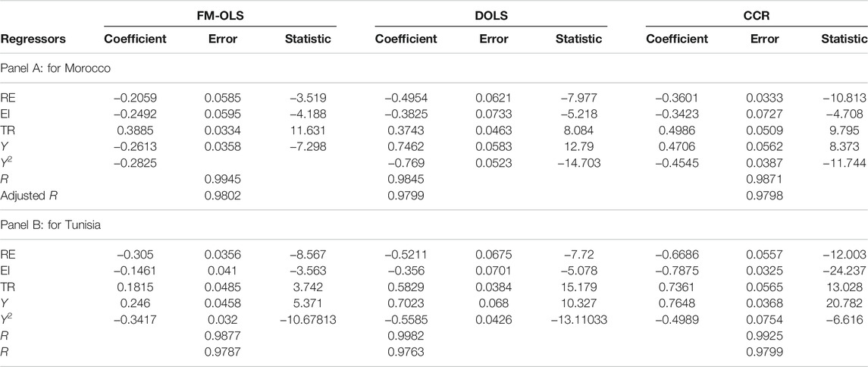Click the DOLS Error subheader

[x=494, y=39]
